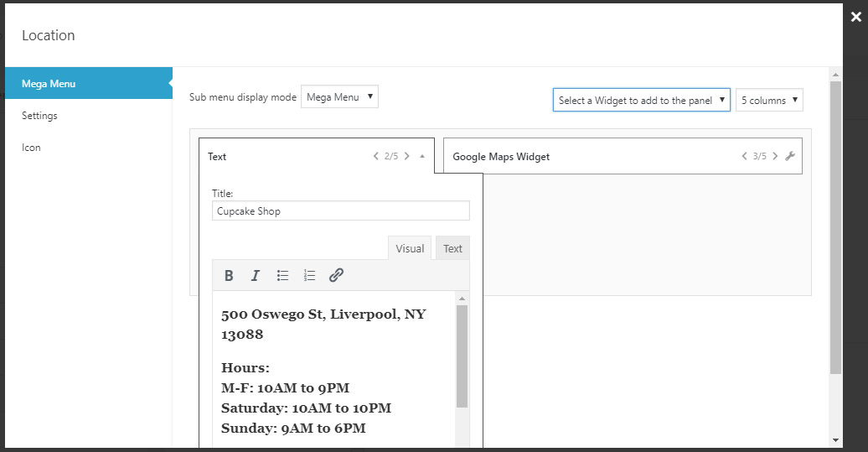Image resolution: width=868 pixels, height=452 pixels.
Task: Switch to the Text editor tab
Action: (x=452, y=248)
